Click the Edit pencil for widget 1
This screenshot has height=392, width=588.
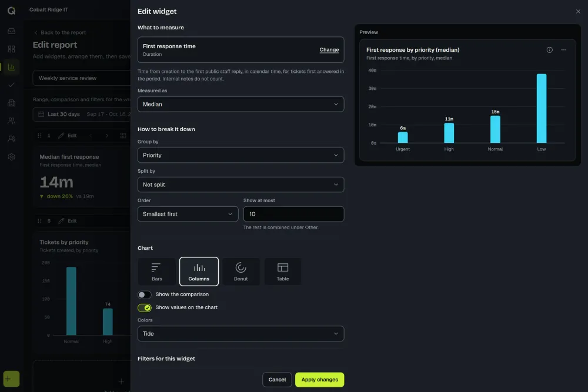click(x=68, y=136)
